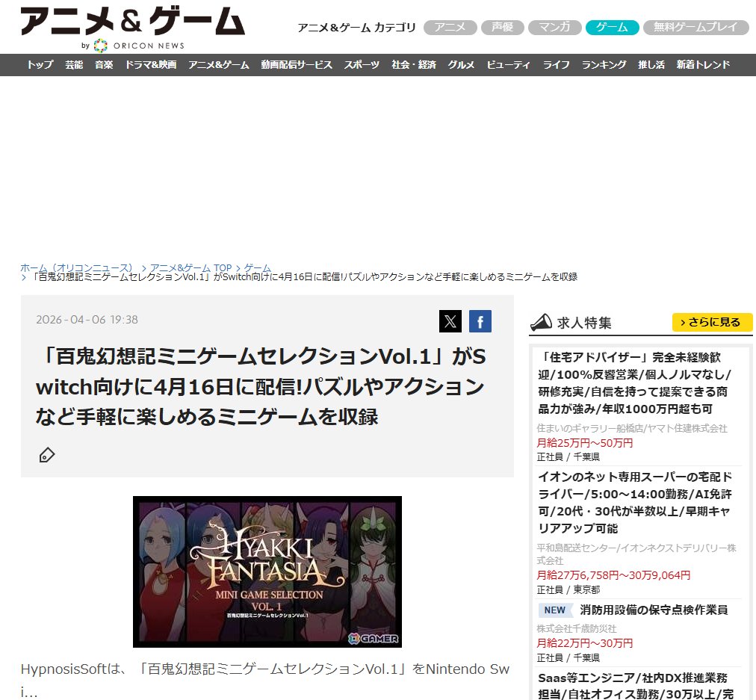Screen dimensions: 756x700
Task: Open ドラマ&映画 in the navigation bar
Action: coord(150,64)
